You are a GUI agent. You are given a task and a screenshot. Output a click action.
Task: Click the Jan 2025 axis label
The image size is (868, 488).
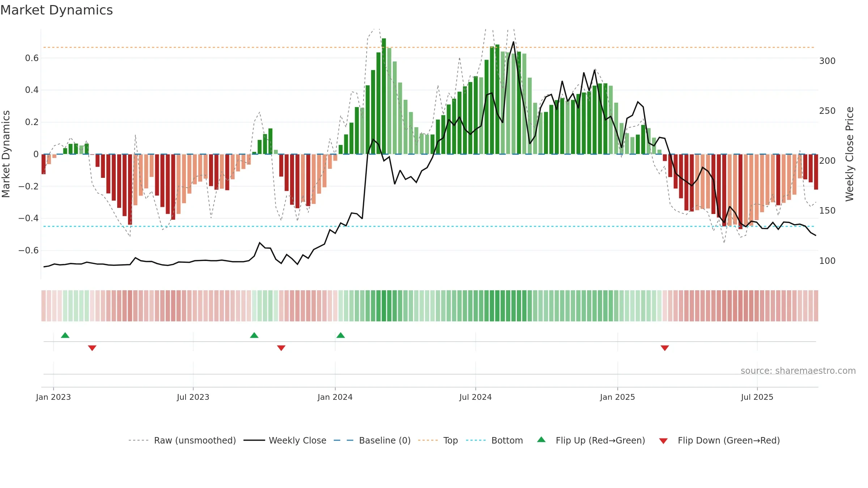click(x=618, y=397)
